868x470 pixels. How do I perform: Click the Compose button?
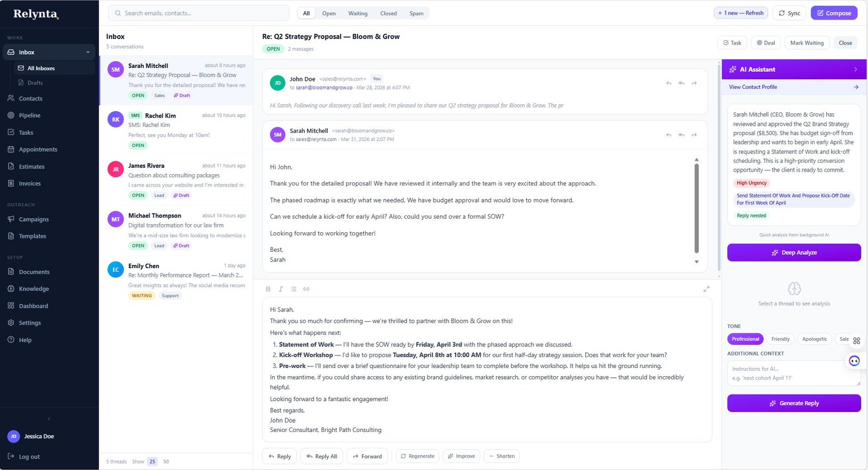tap(834, 13)
